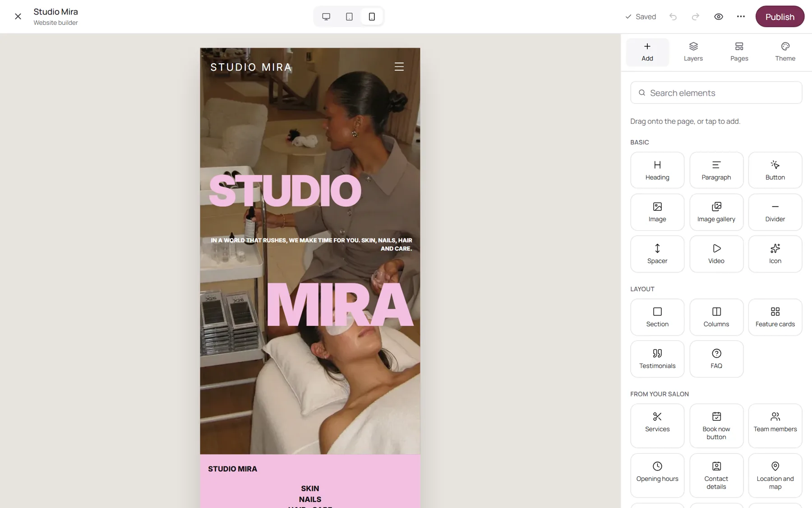Switch to tablet preview

349,17
